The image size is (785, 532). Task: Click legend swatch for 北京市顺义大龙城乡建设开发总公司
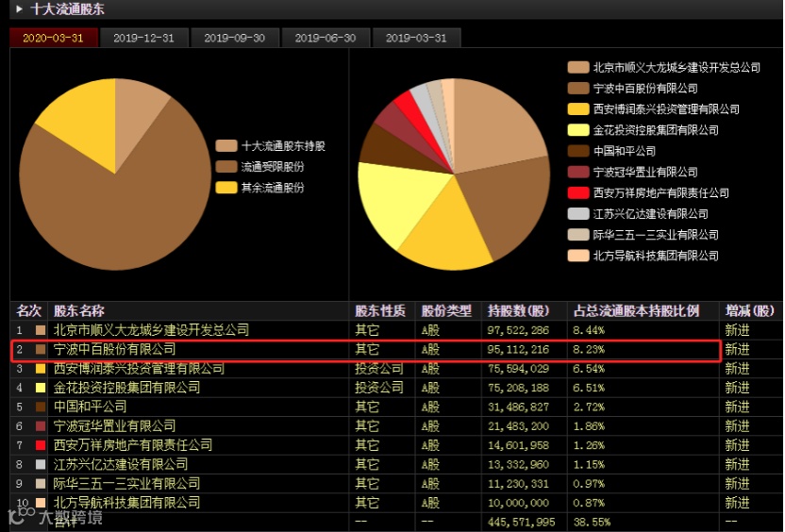(578, 68)
